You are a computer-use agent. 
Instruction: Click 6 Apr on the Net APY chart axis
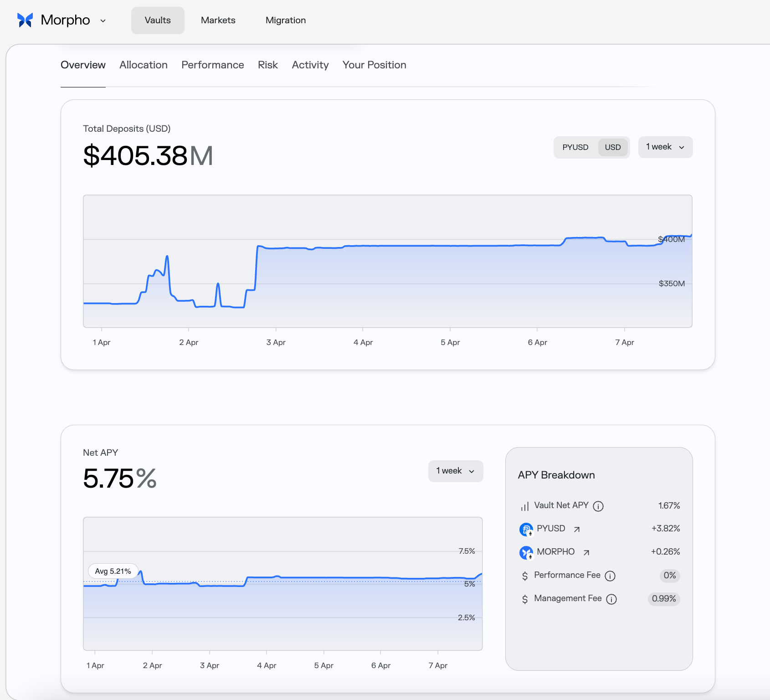point(381,665)
